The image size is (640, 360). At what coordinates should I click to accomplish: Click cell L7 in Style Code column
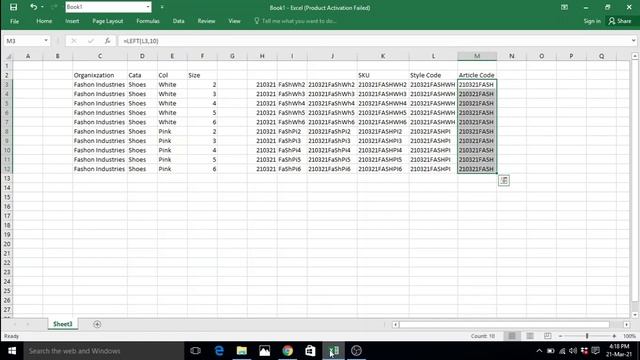(x=433, y=122)
